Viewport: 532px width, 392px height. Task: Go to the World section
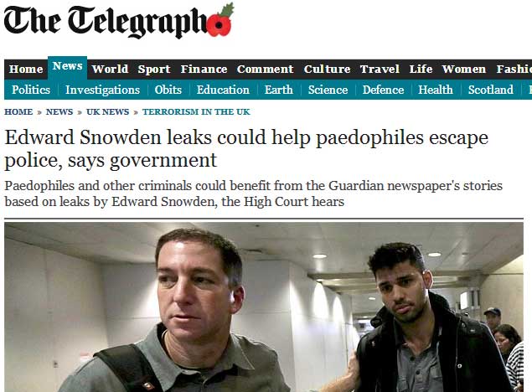(x=110, y=70)
